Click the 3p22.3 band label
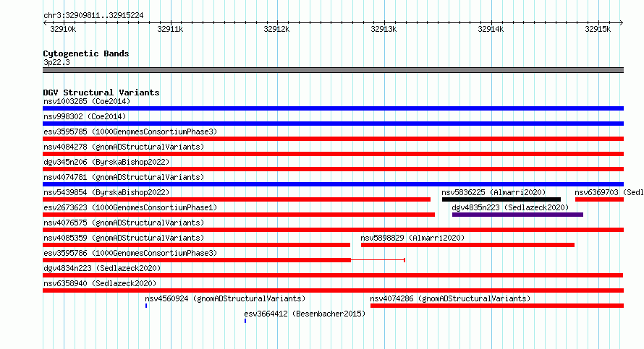The image size is (644, 349). [56, 62]
